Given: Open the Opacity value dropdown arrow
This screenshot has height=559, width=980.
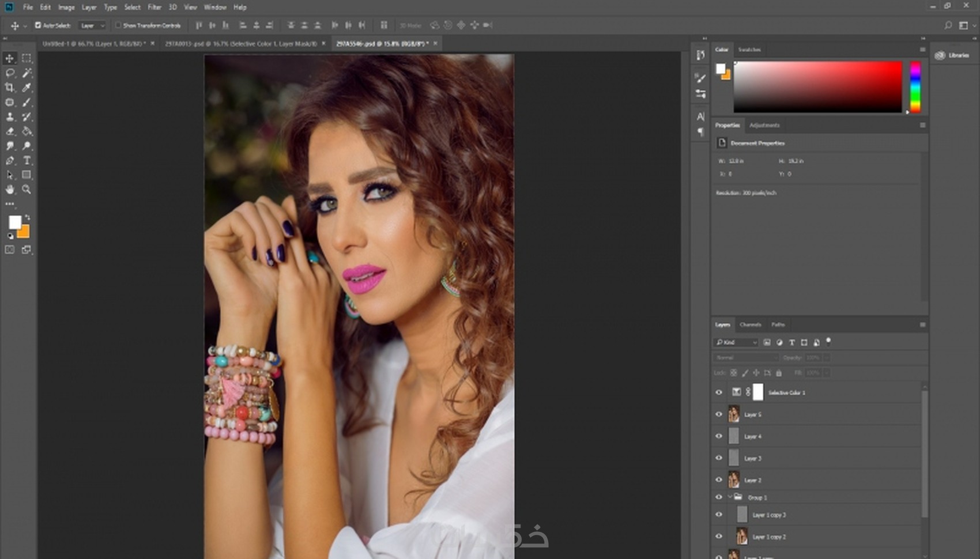Looking at the screenshot, I should pos(826,358).
